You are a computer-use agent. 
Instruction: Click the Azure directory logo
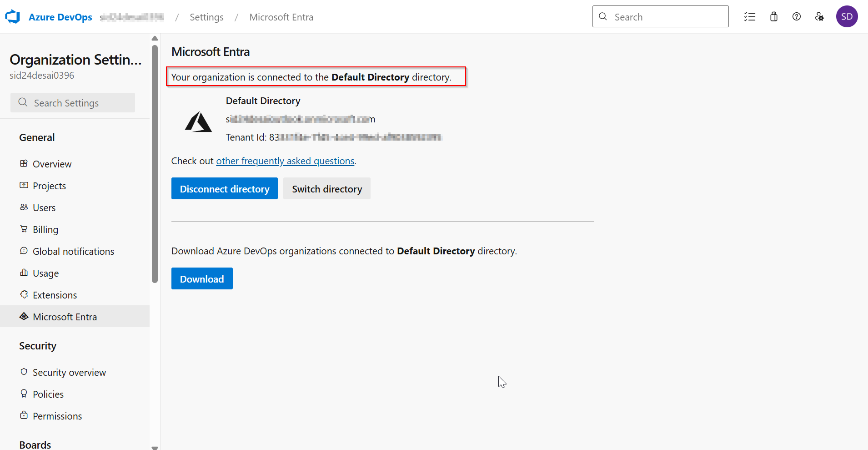click(x=198, y=122)
